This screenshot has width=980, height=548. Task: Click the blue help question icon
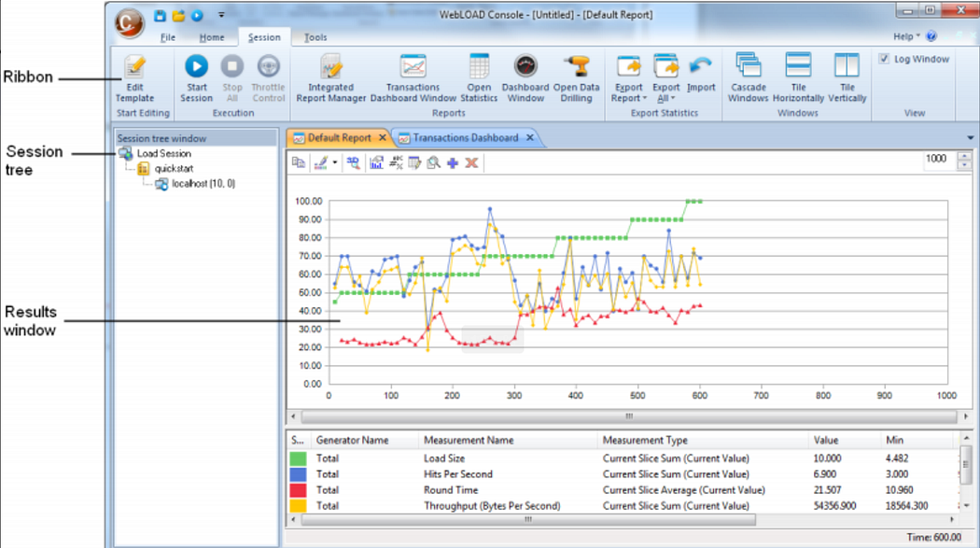point(931,36)
